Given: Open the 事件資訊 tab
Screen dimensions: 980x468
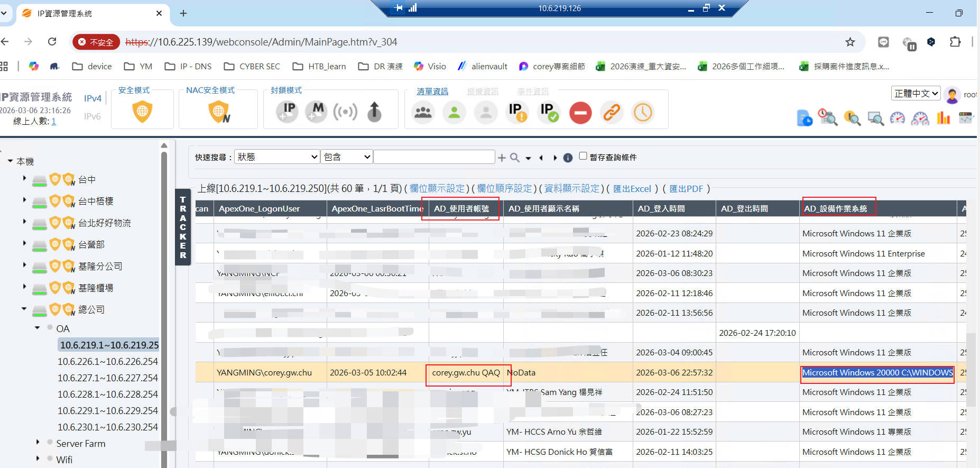Looking at the screenshot, I should pyautogui.click(x=533, y=91).
